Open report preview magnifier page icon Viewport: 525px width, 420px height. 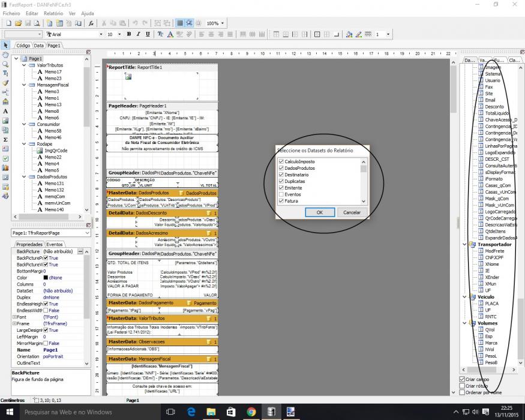(37, 23)
